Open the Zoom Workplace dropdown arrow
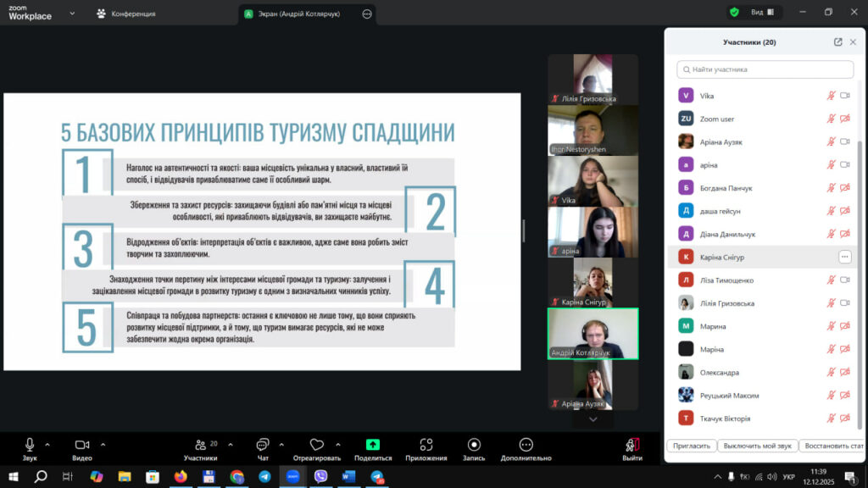This screenshot has width=868, height=488. pos(71,14)
